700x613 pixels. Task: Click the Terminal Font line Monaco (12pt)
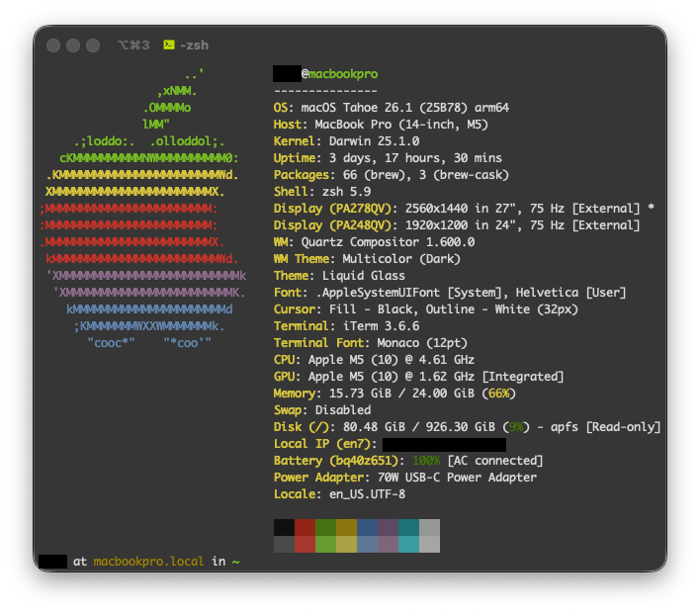pos(371,343)
